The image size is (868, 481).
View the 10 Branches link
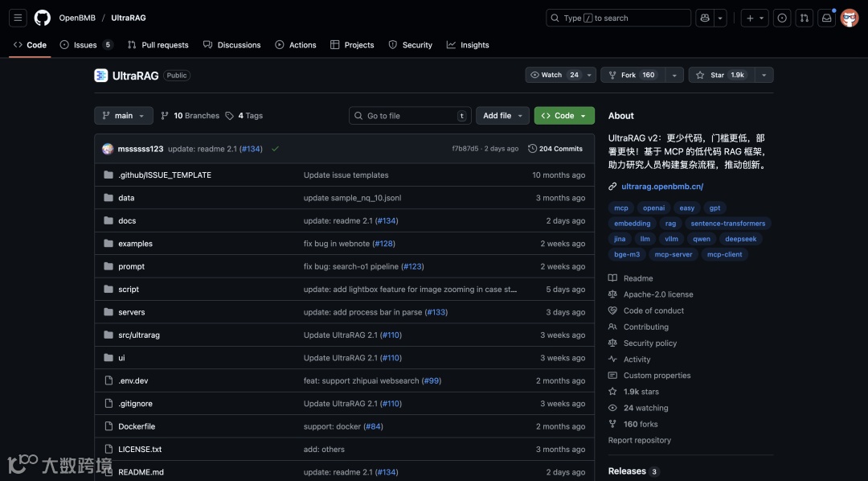(x=190, y=115)
